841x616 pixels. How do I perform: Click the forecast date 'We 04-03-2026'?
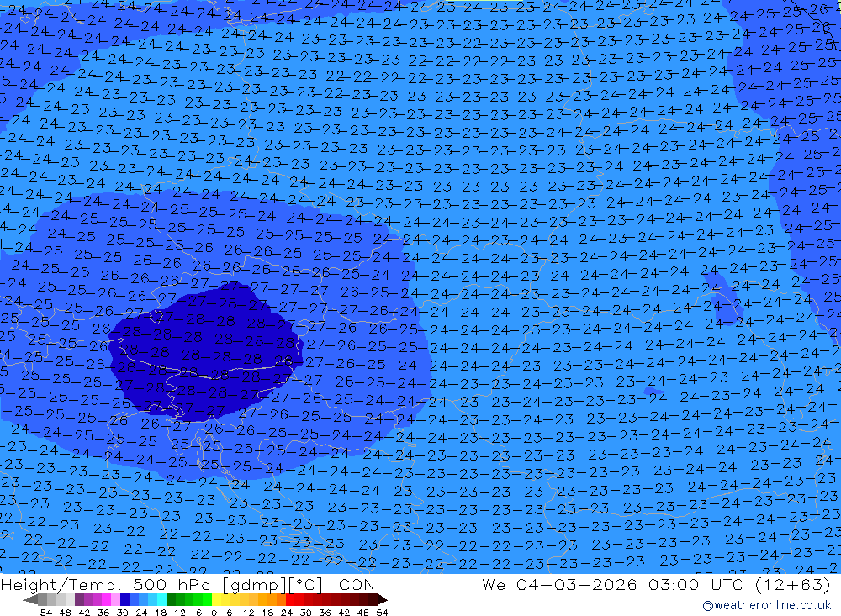coord(559,584)
